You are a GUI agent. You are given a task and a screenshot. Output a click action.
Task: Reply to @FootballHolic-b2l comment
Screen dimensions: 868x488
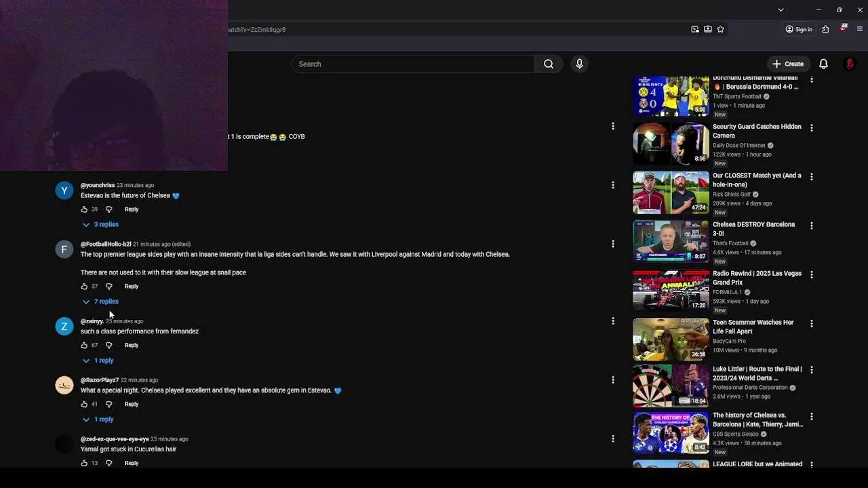(132, 286)
